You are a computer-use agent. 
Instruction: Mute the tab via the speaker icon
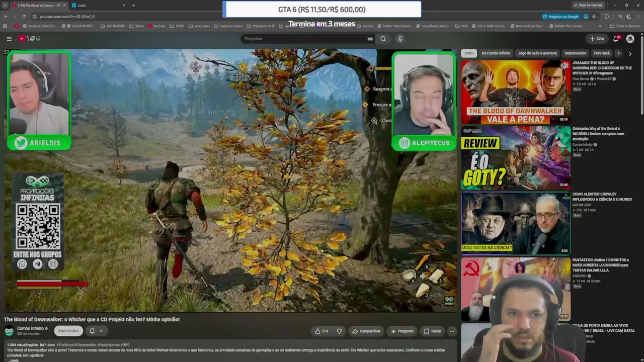(58, 5)
